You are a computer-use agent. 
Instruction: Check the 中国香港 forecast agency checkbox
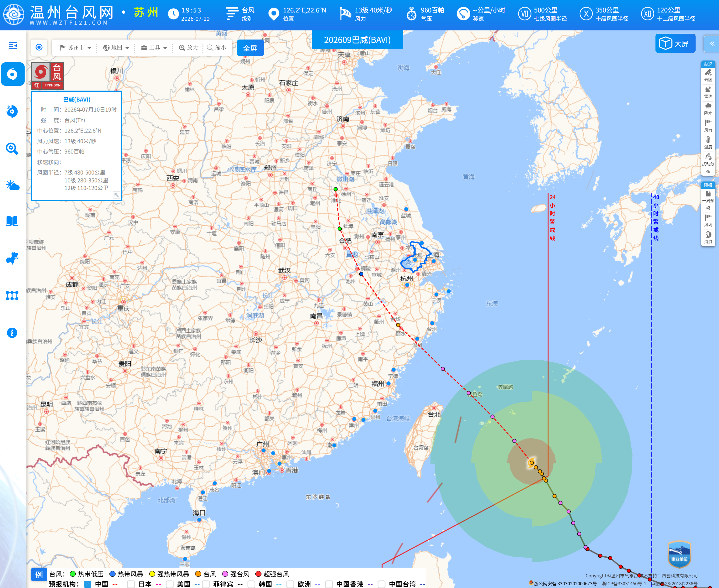(x=329, y=584)
